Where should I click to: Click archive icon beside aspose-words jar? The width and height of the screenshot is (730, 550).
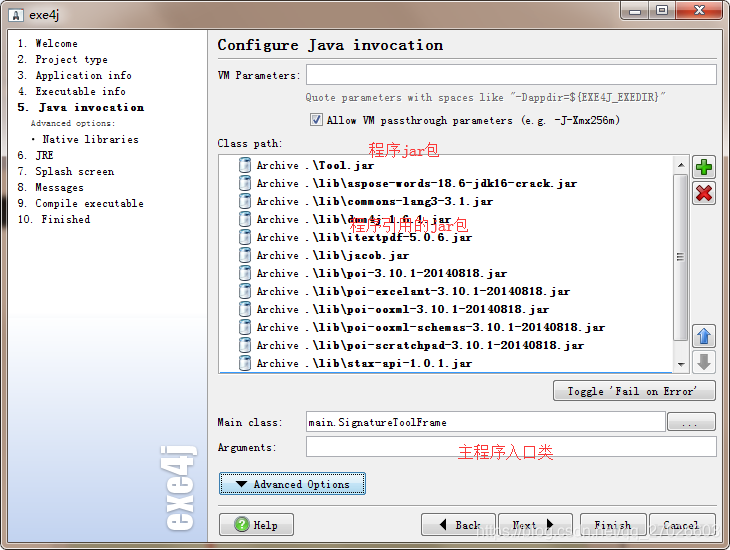(245, 183)
